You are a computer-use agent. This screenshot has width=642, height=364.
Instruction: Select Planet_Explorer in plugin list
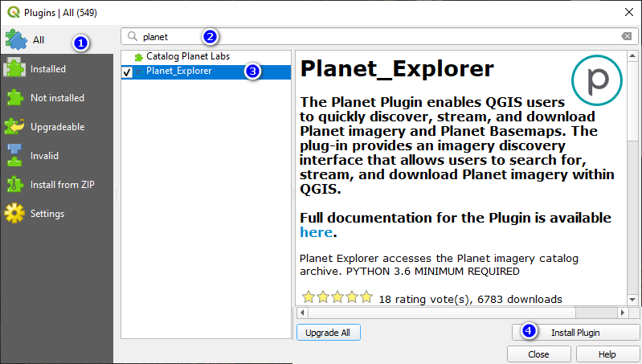coord(206,72)
